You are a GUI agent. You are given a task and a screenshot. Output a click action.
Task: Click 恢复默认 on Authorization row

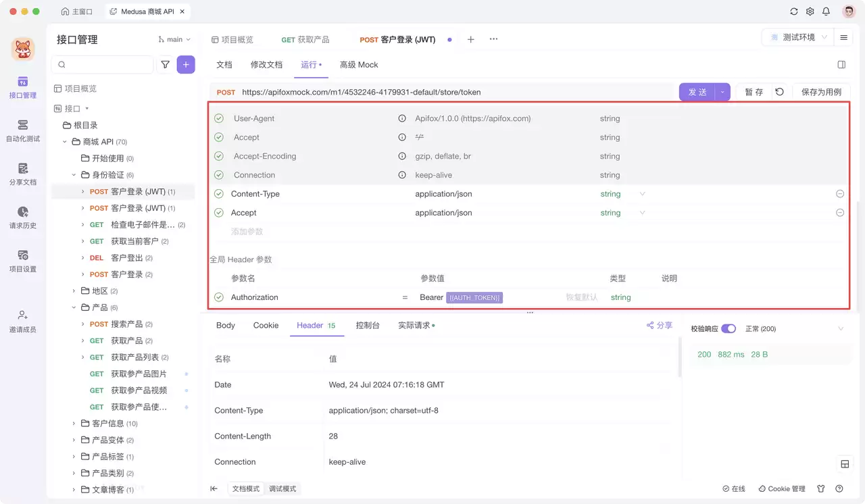[581, 297]
